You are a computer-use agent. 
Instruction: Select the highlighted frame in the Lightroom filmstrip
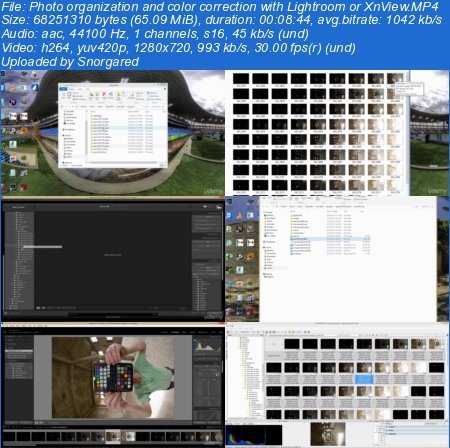point(113,436)
